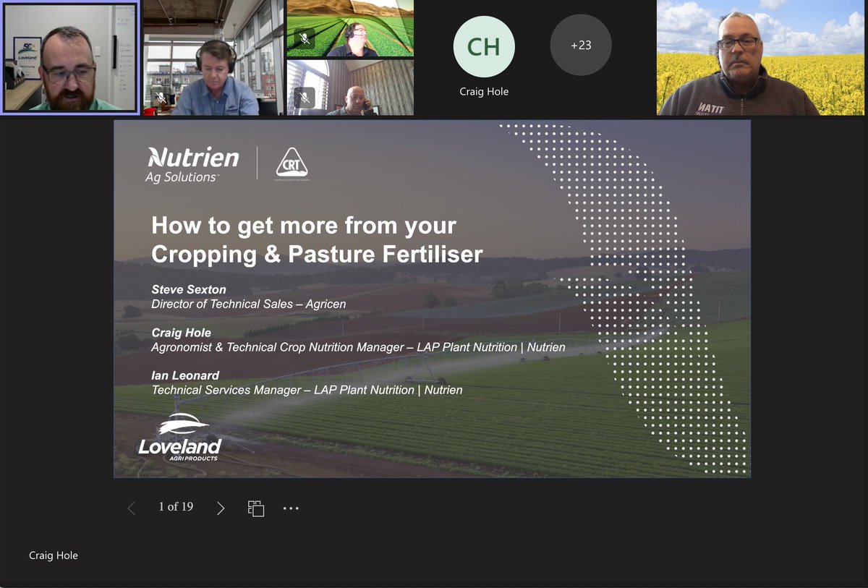
Task: Open the +23 additional participants bubble
Action: click(581, 45)
